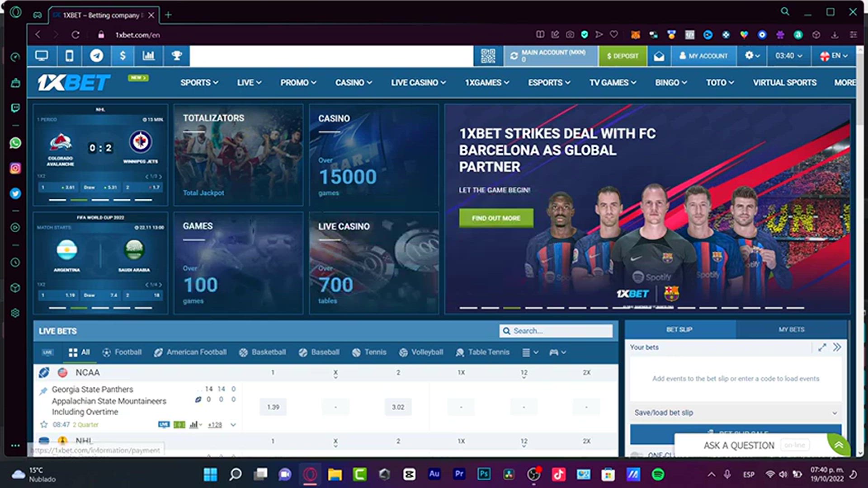Filter live bets by Football
Viewport: 868px width, 488px height.
[x=122, y=352]
